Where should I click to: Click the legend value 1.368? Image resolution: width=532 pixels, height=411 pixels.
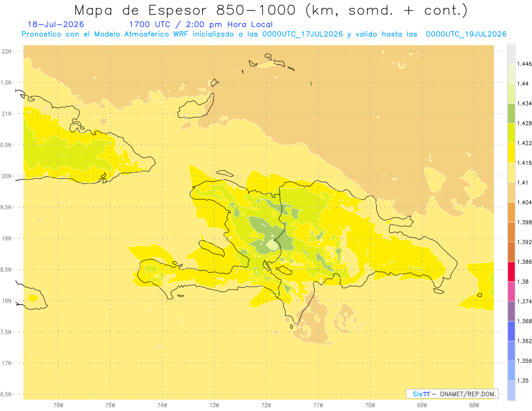pyautogui.click(x=524, y=321)
